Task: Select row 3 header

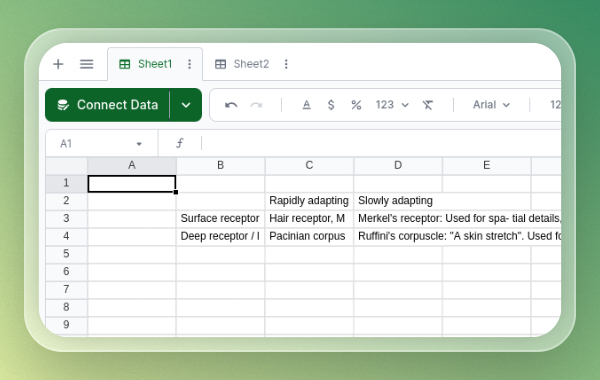Action: click(66, 219)
